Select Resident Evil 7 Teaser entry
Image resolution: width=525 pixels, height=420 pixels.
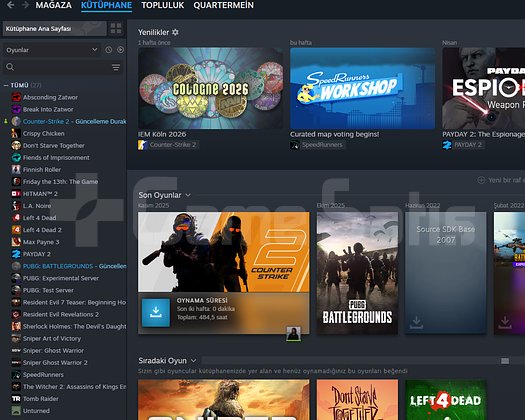69,302
